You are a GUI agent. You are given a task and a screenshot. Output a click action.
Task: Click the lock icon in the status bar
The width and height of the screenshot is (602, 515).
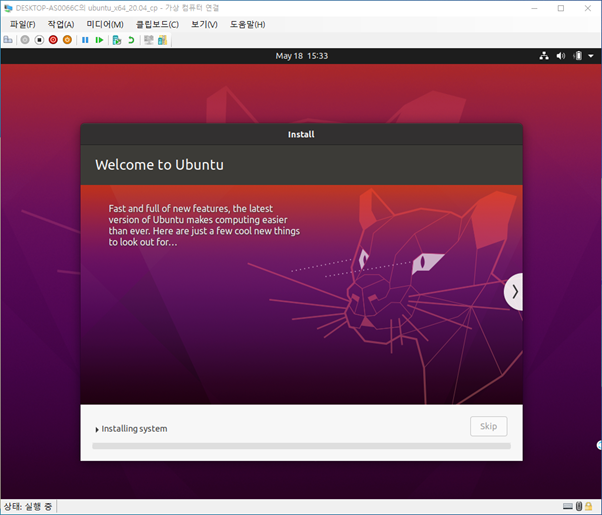pyautogui.click(x=589, y=507)
